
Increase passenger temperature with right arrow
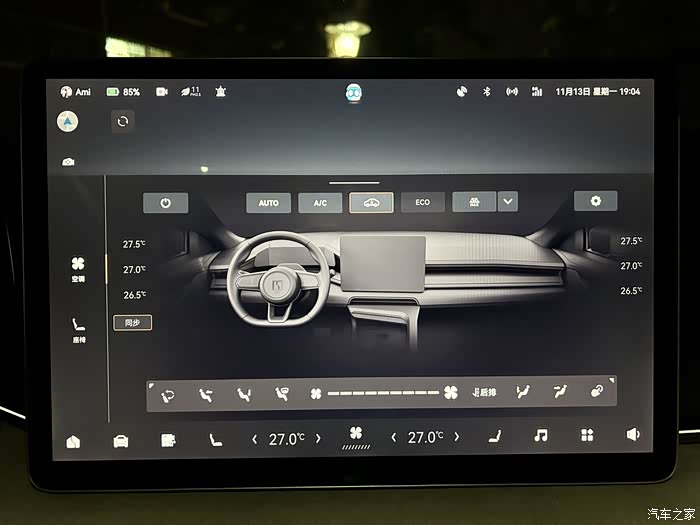(457, 437)
